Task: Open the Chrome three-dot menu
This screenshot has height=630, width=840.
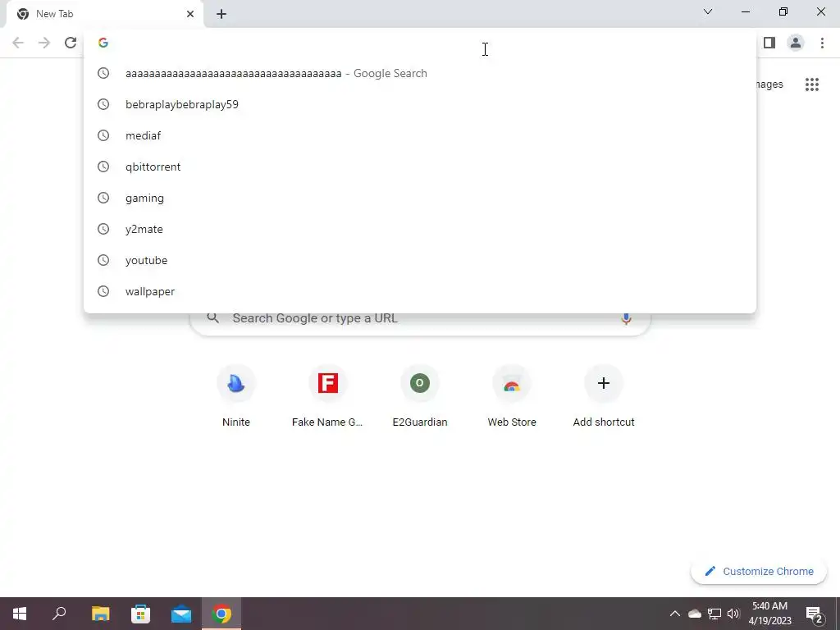Action: (x=822, y=43)
